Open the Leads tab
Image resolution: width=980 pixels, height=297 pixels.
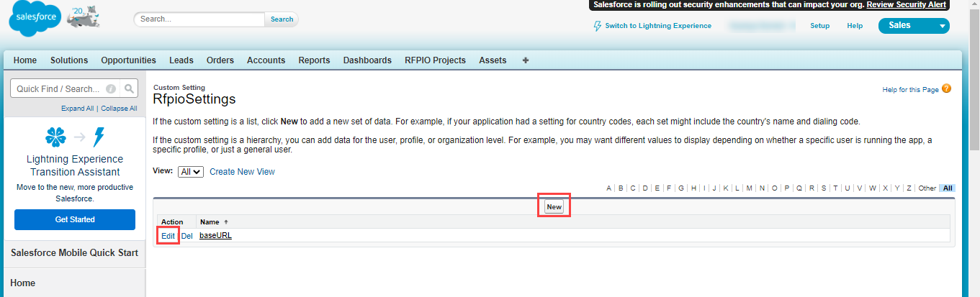coord(181,60)
